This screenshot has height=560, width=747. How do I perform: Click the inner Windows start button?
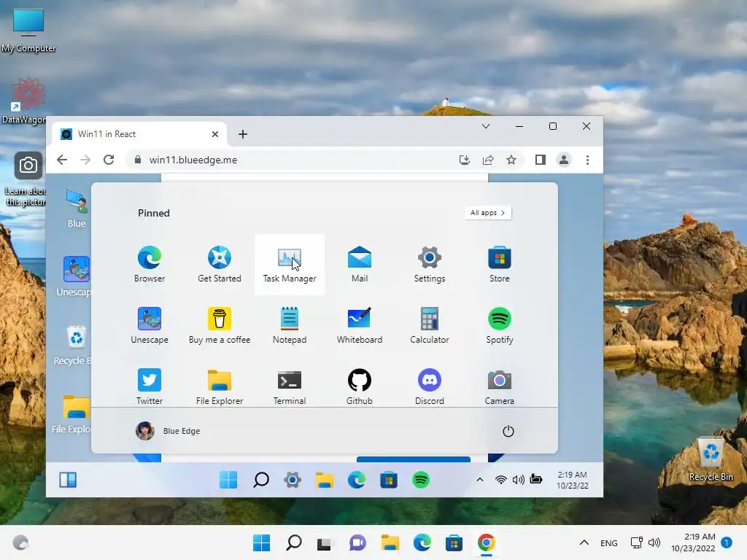228,480
